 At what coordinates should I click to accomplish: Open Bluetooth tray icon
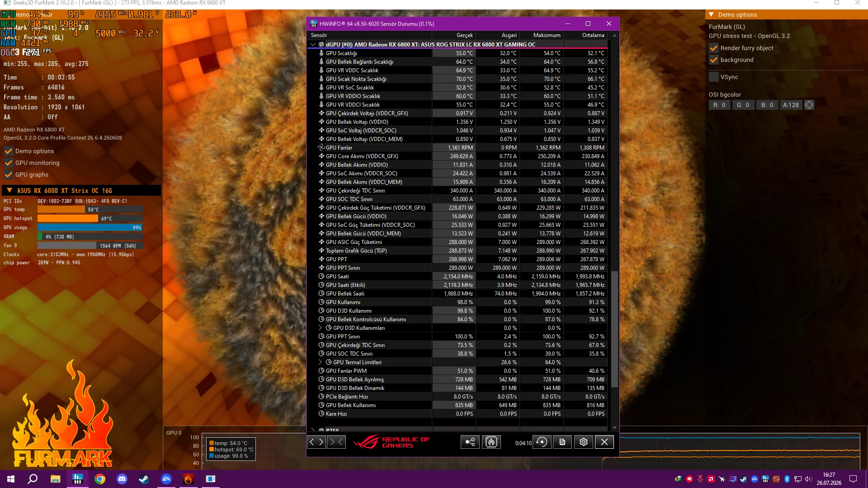(x=787, y=479)
